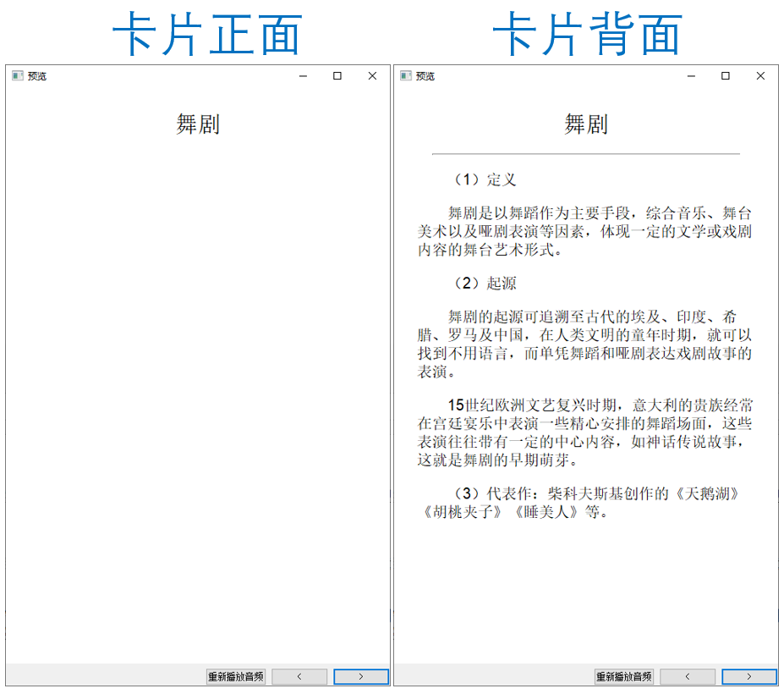Click the line 内容的舞台艺术形式

(x=490, y=250)
